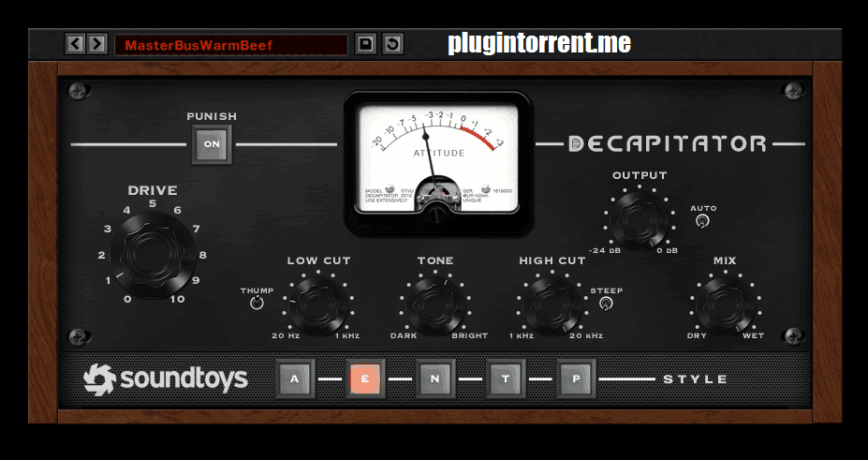Viewport: 868px width, 460px height.
Task: Flip the THUMP switch
Action: 257,303
